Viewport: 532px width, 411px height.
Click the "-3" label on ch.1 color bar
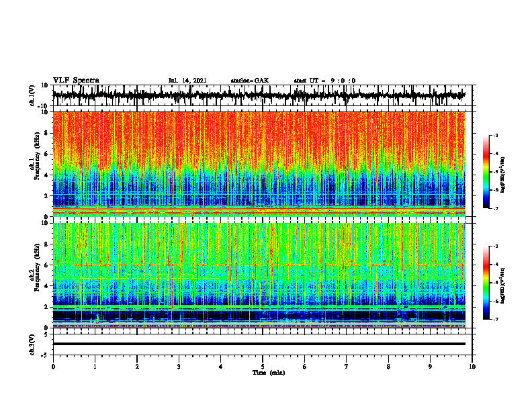click(496, 135)
